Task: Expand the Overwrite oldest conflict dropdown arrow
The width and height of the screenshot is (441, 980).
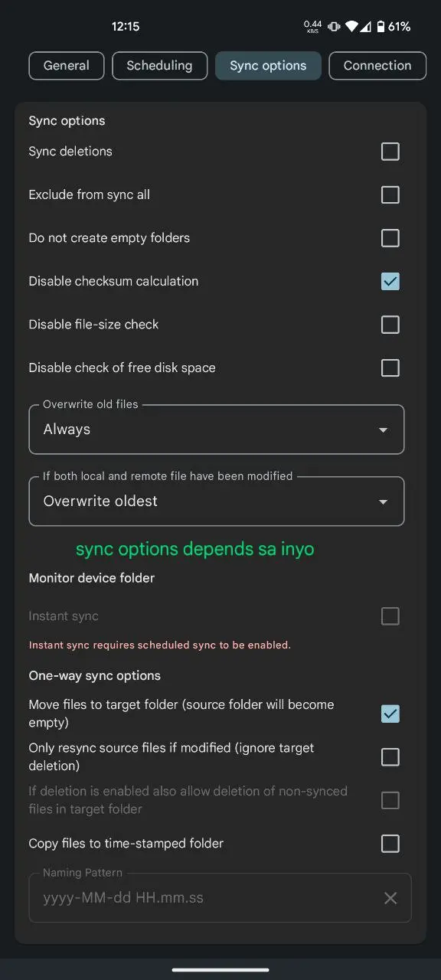Action: [x=384, y=502]
